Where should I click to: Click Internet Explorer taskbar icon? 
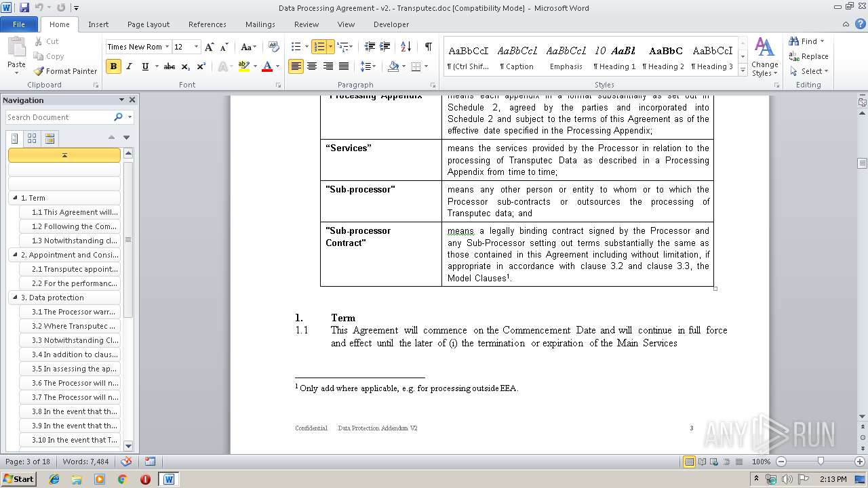point(54,479)
